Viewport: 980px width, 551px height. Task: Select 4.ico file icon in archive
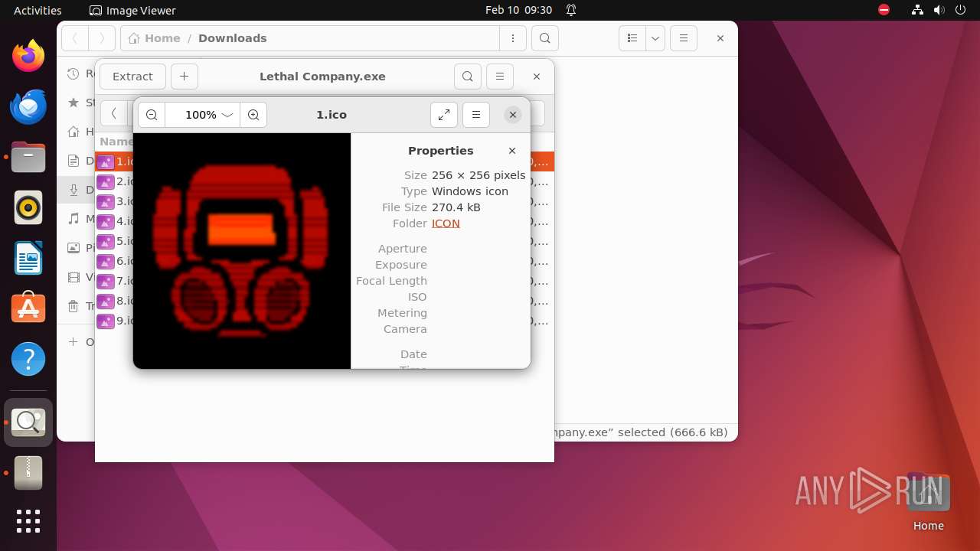[x=105, y=222]
